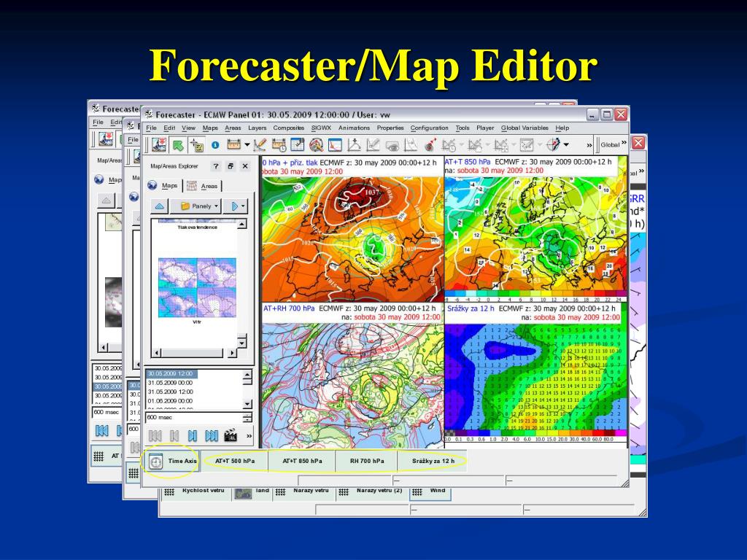This screenshot has width=747, height=560.
Task: Select time step 01.06.2009 00:00
Action: (171, 401)
